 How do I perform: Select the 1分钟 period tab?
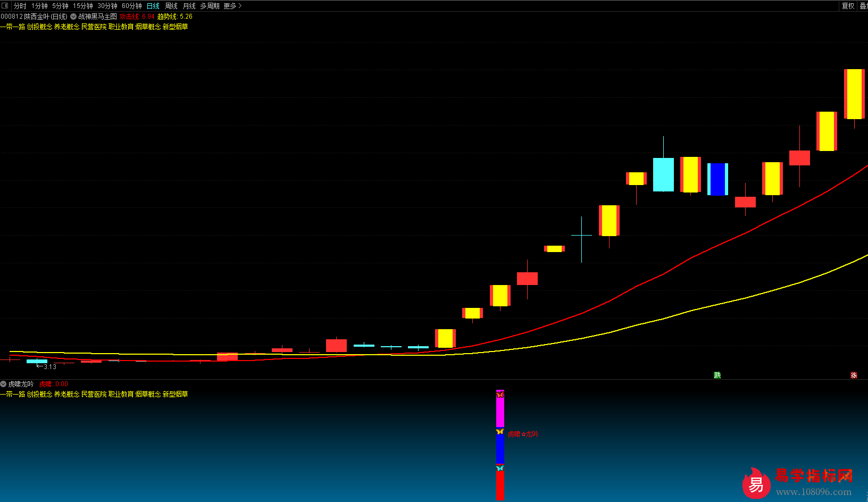tap(39, 6)
